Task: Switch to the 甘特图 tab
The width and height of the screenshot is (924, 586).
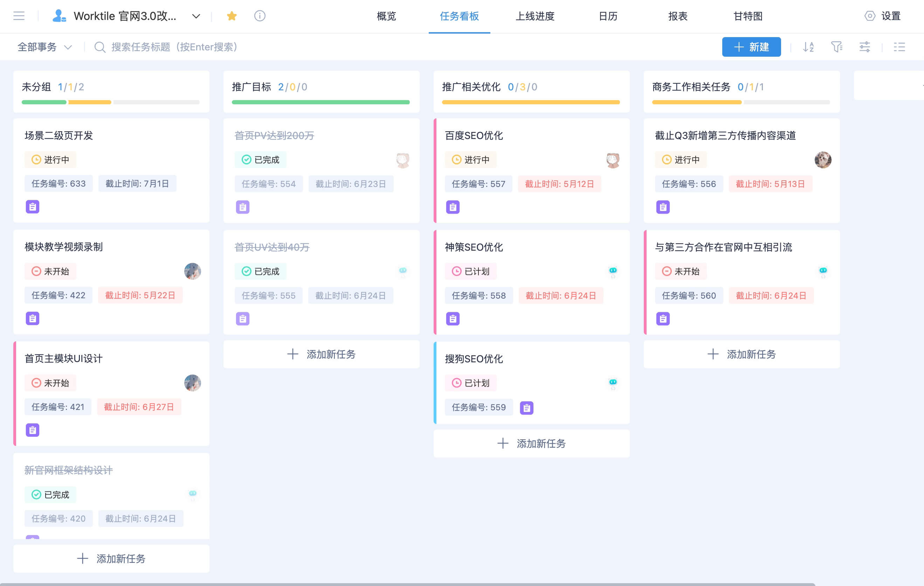Action: click(x=747, y=16)
